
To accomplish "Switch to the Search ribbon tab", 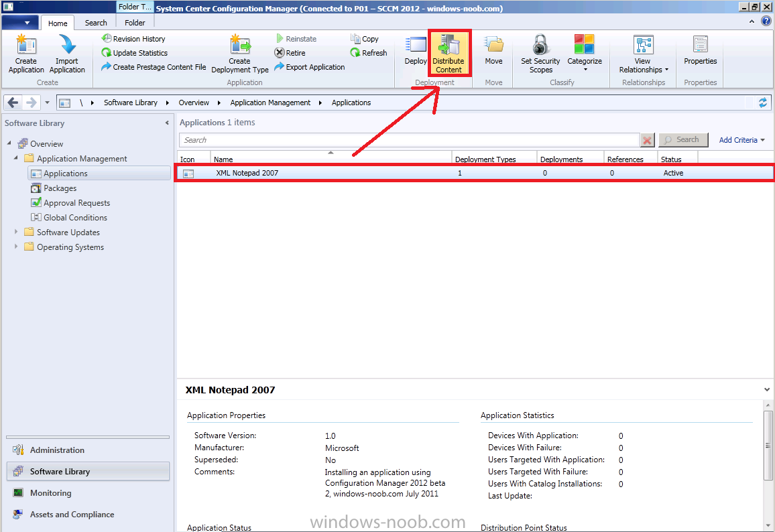I will tap(95, 23).
